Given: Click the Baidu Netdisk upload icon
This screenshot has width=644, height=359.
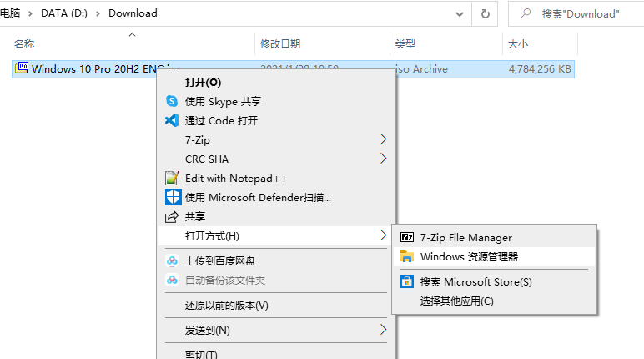Looking at the screenshot, I should pyautogui.click(x=172, y=261).
